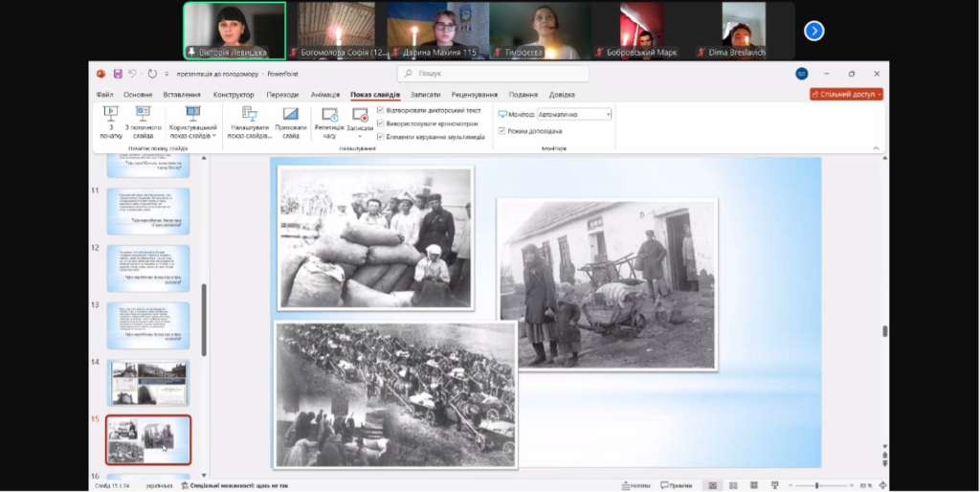Select slide 14 thumbnail
The height and width of the screenshot is (492, 980).
pos(148,383)
